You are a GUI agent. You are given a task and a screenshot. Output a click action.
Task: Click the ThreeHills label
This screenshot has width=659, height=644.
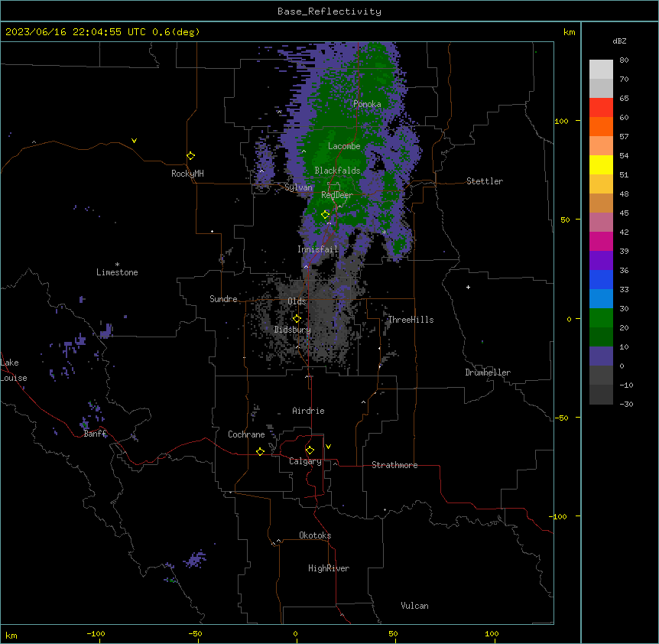[411, 320]
